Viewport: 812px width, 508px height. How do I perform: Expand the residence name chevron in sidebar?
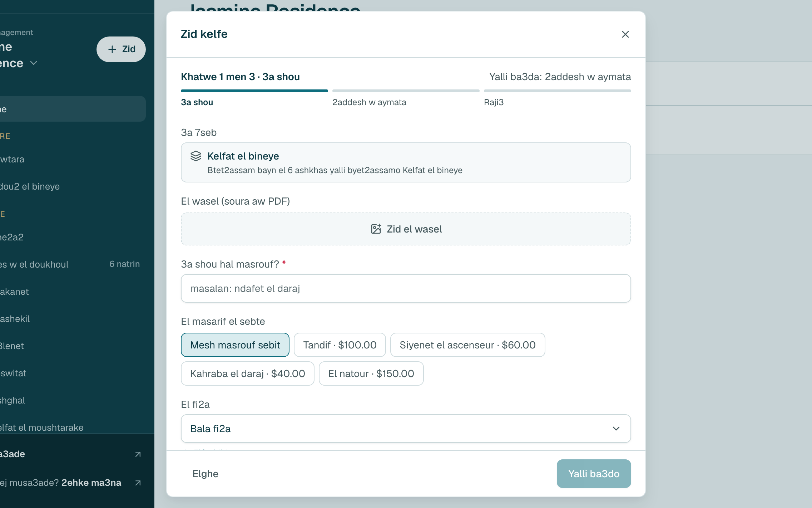coord(34,63)
